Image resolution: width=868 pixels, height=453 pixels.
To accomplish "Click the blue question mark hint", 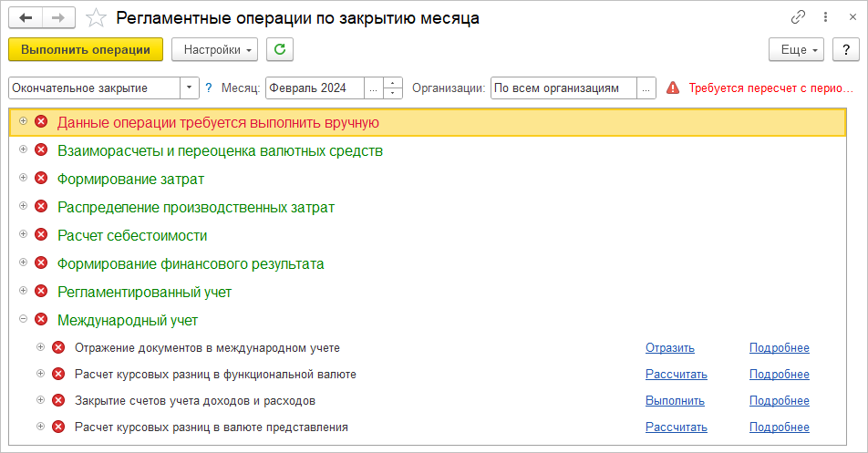I will 209,88.
